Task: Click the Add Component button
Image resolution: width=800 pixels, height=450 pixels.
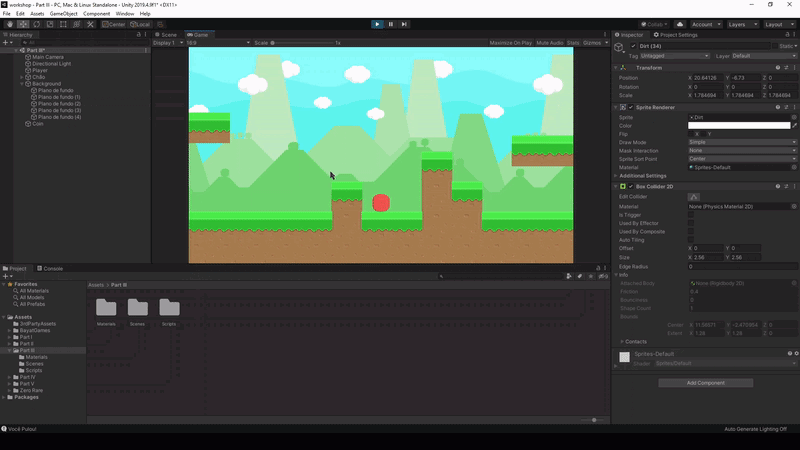Action: 705,383
